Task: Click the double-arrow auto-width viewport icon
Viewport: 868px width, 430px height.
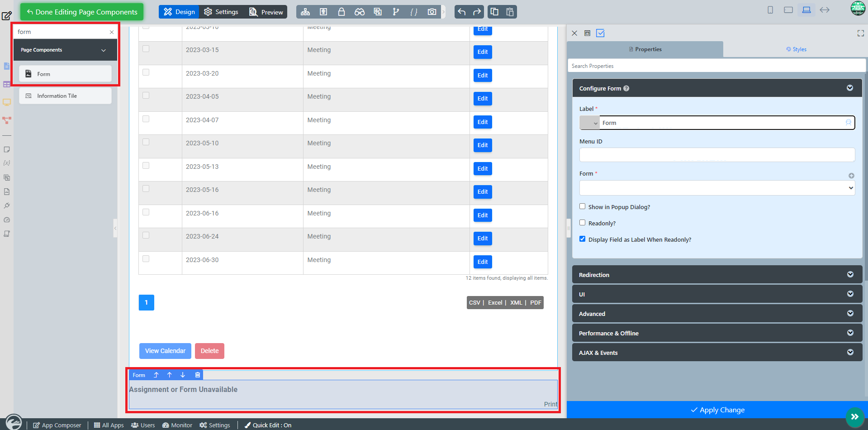Action: point(825,10)
